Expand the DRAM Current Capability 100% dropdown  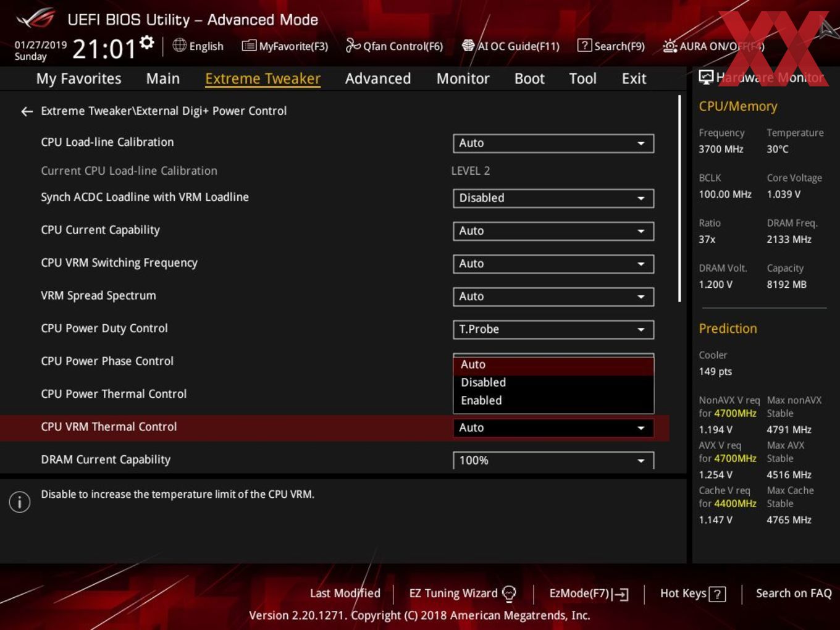[x=553, y=460]
